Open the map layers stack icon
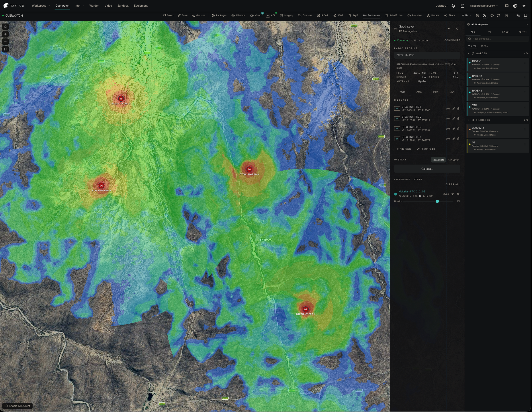The width and height of the screenshot is (532, 412). [477, 15]
